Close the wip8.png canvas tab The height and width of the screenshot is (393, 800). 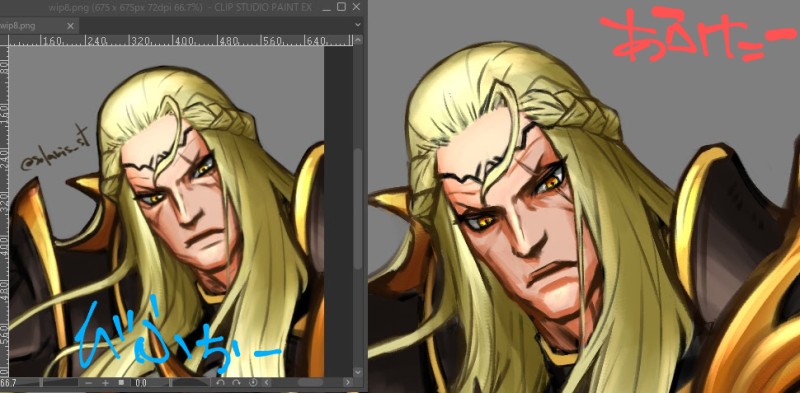coord(70,26)
